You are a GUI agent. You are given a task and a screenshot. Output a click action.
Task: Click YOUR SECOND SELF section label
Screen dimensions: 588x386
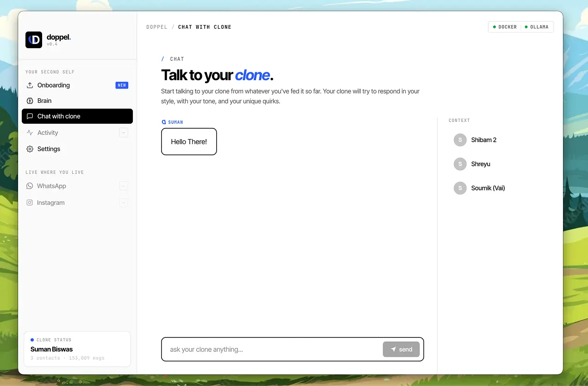50,72
